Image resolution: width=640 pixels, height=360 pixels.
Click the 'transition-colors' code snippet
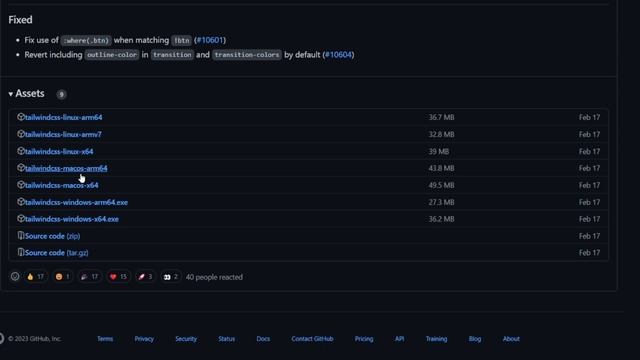click(247, 55)
